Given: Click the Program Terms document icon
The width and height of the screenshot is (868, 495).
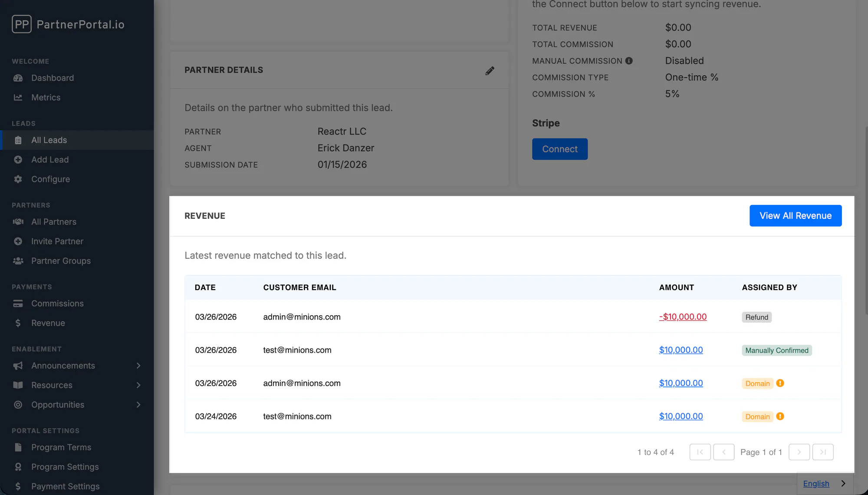Looking at the screenshot, I should (x=18, y=447).
